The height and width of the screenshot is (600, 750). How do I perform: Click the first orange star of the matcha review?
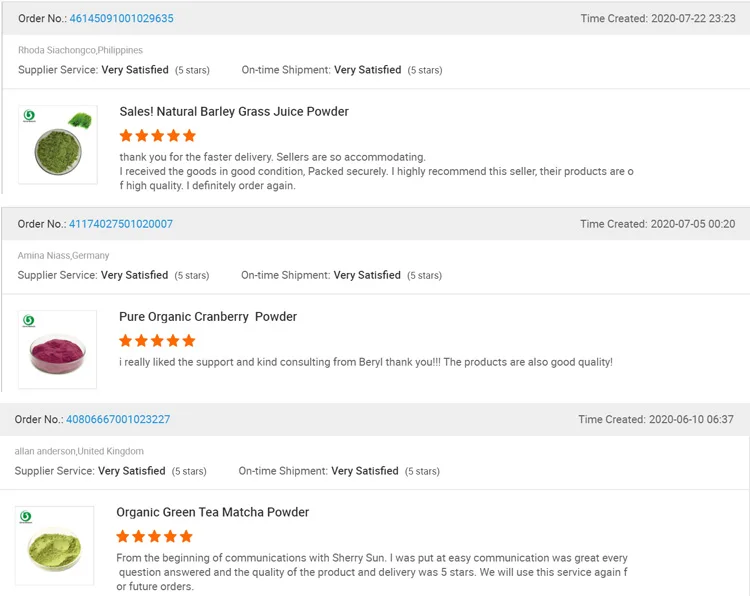pyautogui.click(x=123, y=536)
